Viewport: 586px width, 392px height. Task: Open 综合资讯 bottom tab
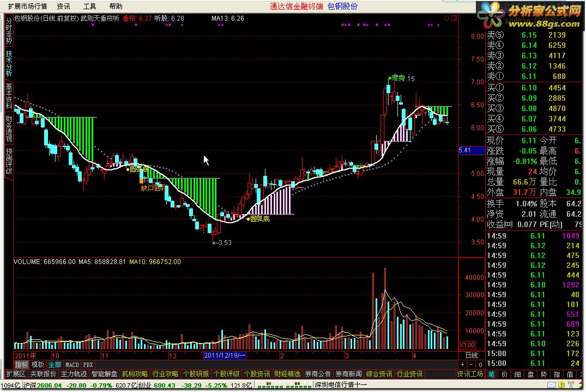379,374
